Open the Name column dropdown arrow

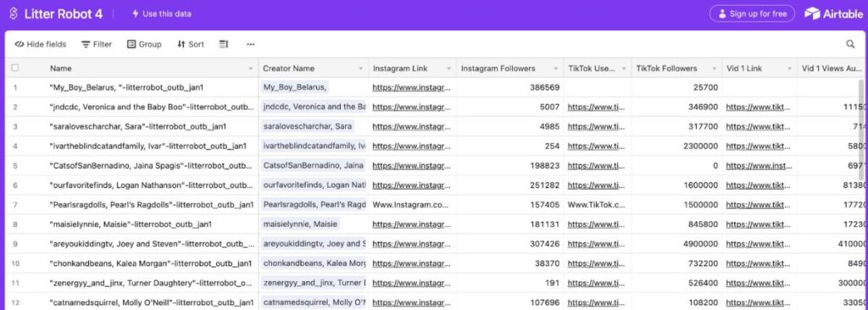point(251,69)
